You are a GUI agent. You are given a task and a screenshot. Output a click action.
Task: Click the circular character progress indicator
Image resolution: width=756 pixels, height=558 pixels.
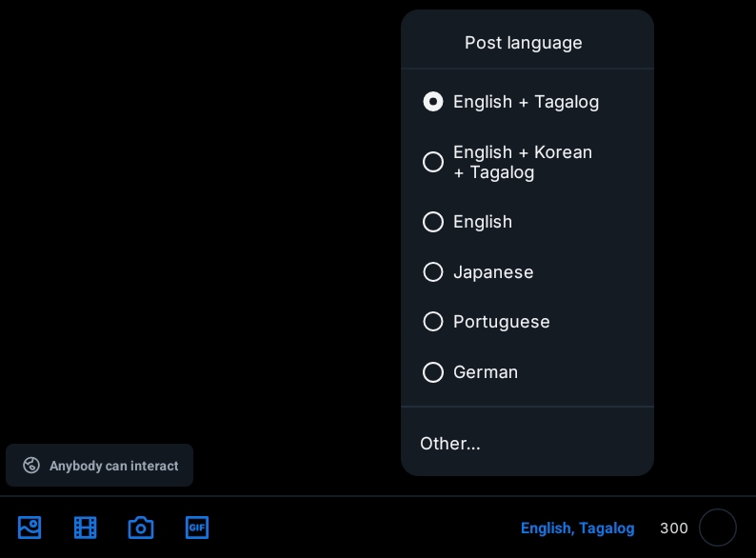[x=718, y=528]
